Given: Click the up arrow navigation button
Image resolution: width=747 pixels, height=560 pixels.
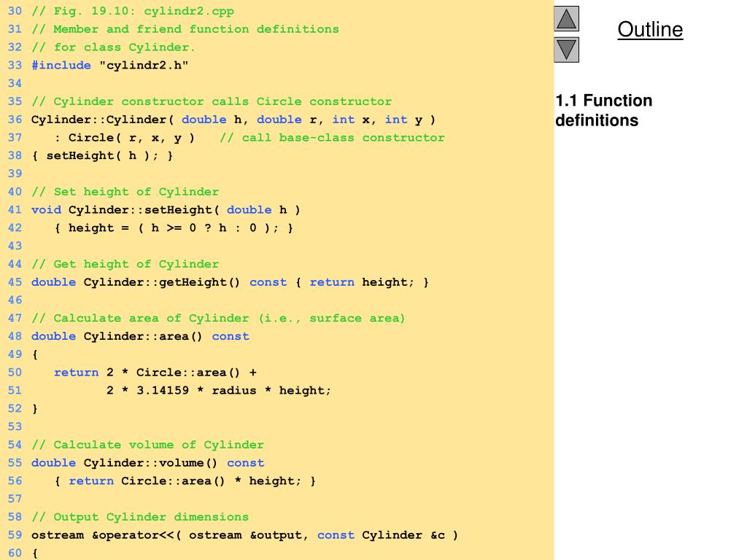Looking at the screenshot, I should click(x=566, y=18).
